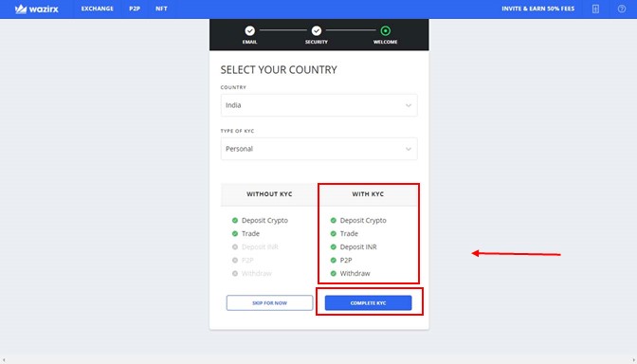The height and width of the screenshot is (364, 637).
Task: Click the Welcome step indicator icon
Action: click(x=385, y=31)
